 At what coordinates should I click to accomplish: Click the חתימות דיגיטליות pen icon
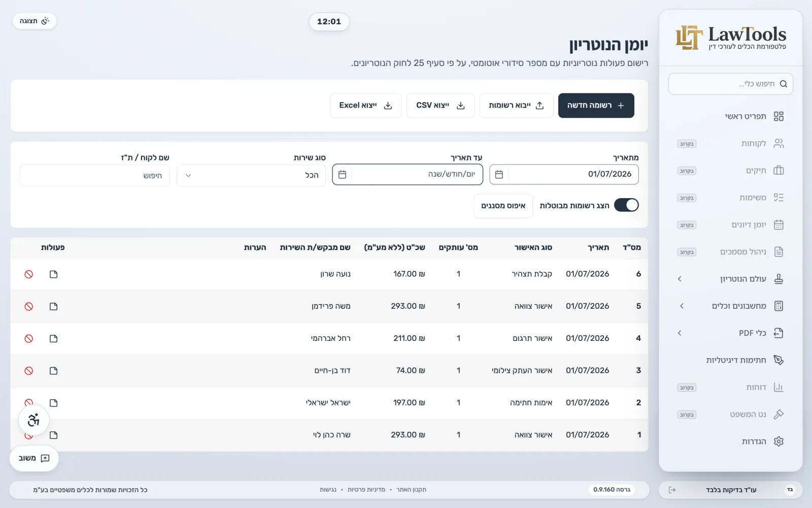point(779,360)
